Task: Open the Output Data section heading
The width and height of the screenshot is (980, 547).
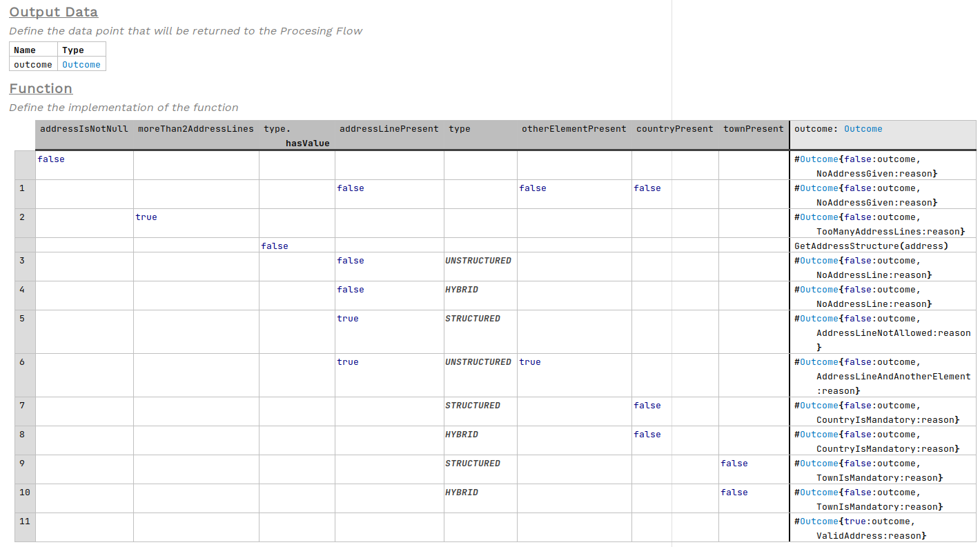Action: (53, 12)
